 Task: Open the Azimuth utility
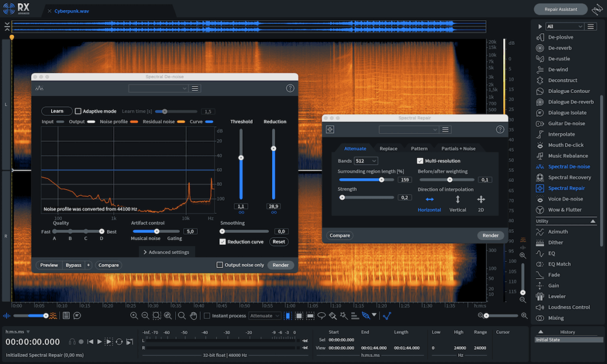pyautogui.click(x=558, y=232)
